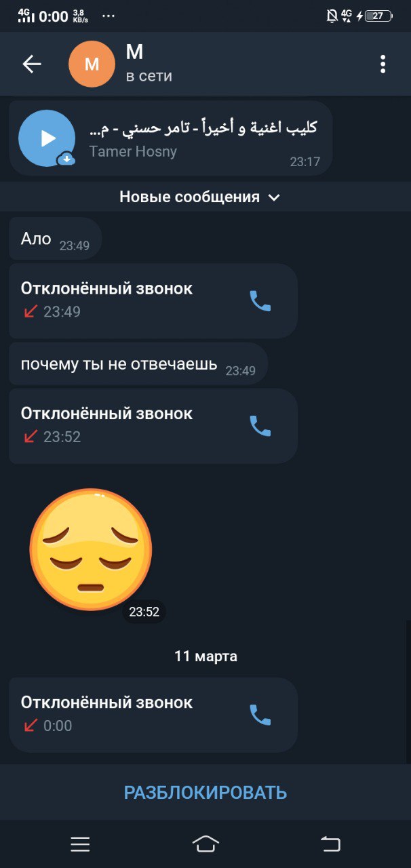Tap the Android home navigation button
Screen dimensions: 411x868
(x=206, y=844)
